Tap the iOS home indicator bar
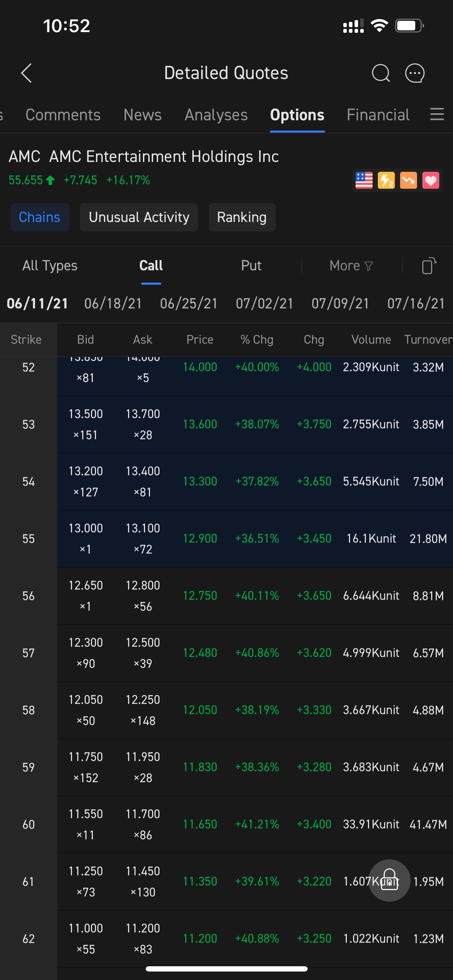 tap(226, 969)
